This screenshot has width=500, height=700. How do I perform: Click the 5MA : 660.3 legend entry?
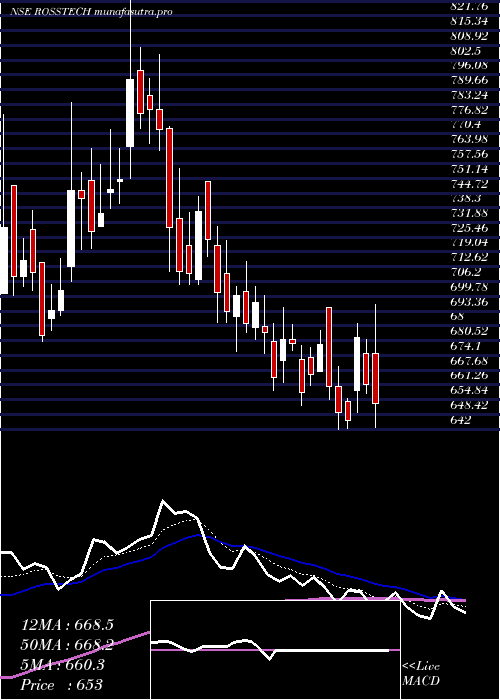click(62, 665)
